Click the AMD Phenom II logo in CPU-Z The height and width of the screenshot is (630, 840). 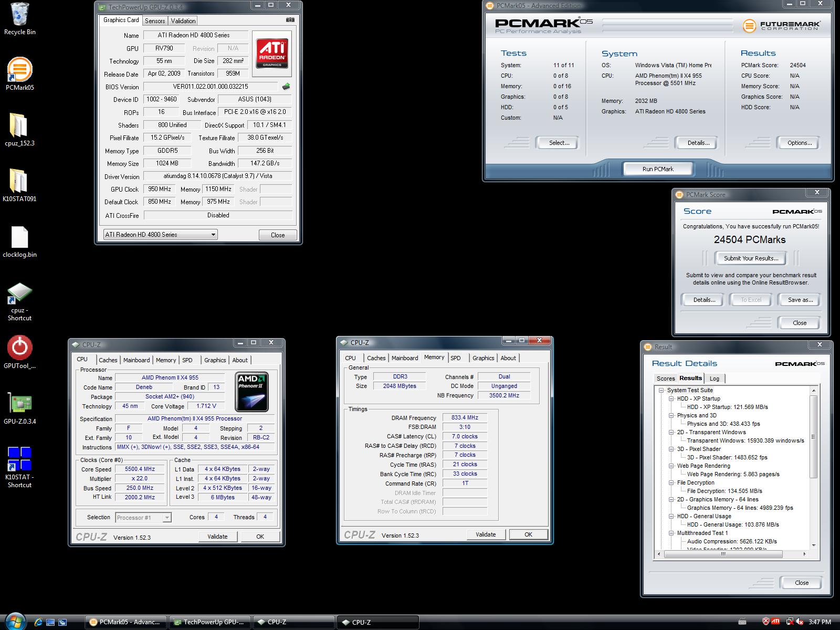click(251, 391)
